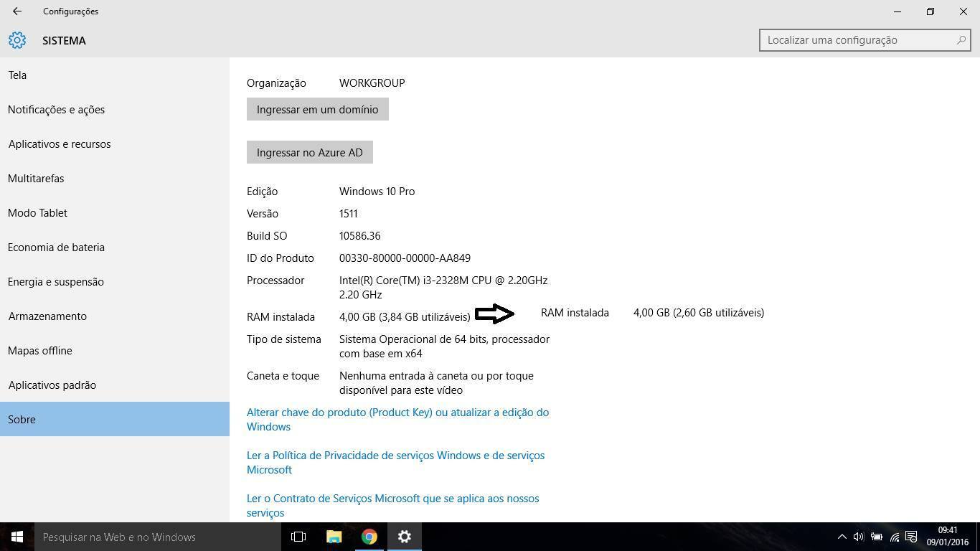Click product ID 00330-80000-00000-AA849
Viewport: 980px width, 551px height.
[405, 258]
